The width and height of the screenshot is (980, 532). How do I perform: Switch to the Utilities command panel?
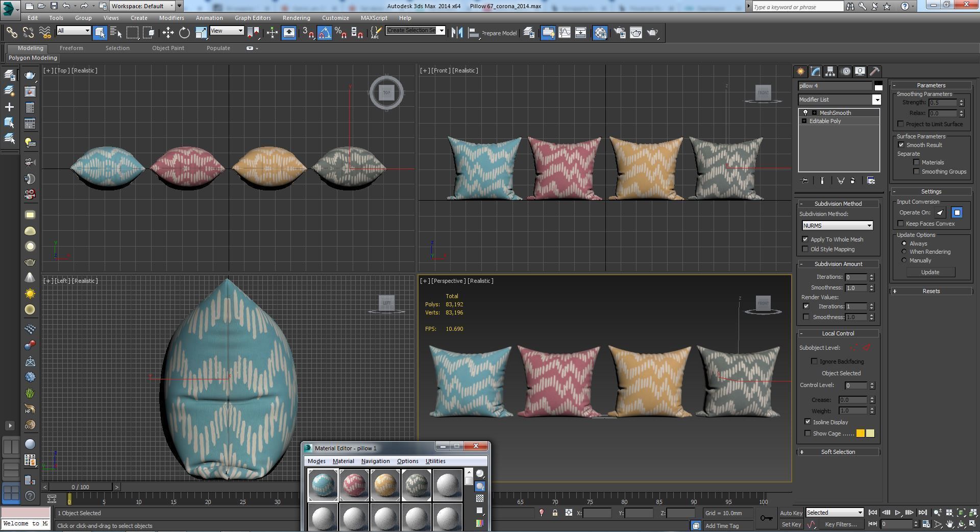[874, 71]
